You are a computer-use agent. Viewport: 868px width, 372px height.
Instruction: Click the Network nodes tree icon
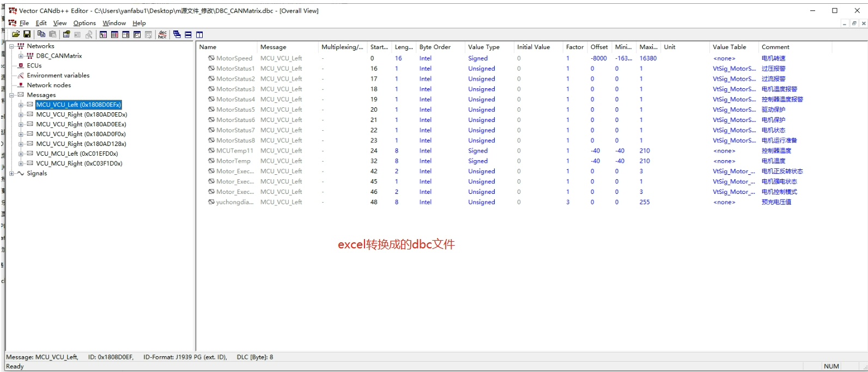click(21, 85)
